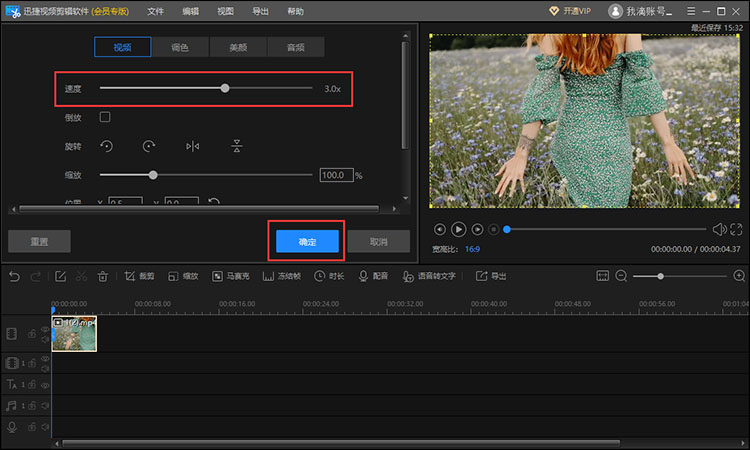Viewport: 750px width, 450px height.
Task: Click the fit-timeline-to-window icon
Action: [x=602, y=275]
